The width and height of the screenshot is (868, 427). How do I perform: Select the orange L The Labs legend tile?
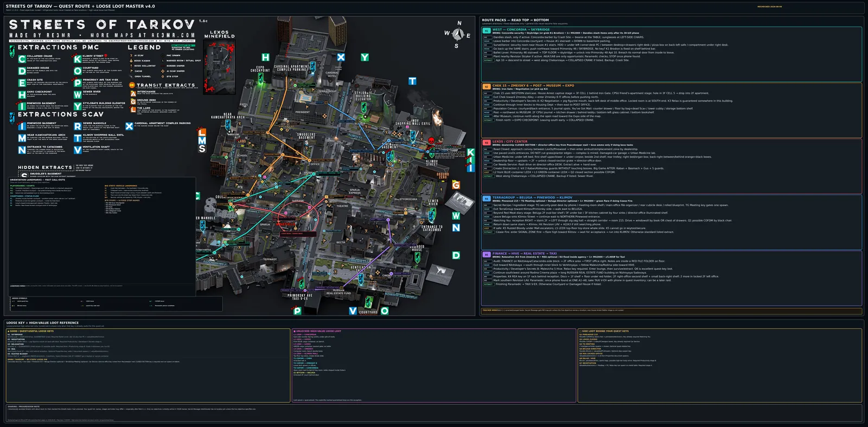[133, 109]
